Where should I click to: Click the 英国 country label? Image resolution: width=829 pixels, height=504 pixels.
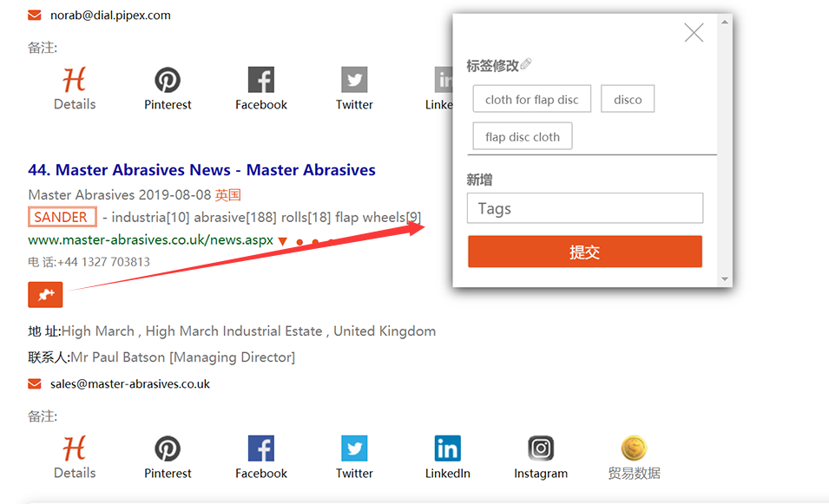228,195
